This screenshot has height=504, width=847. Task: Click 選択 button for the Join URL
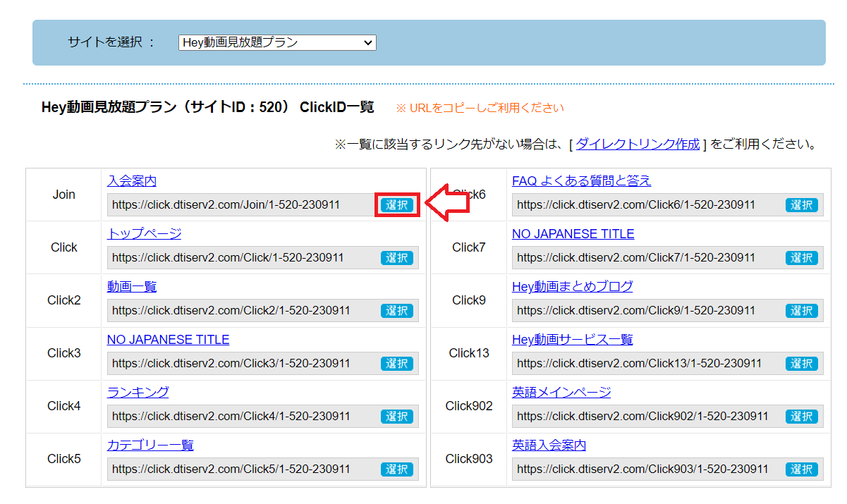[397, 205]
